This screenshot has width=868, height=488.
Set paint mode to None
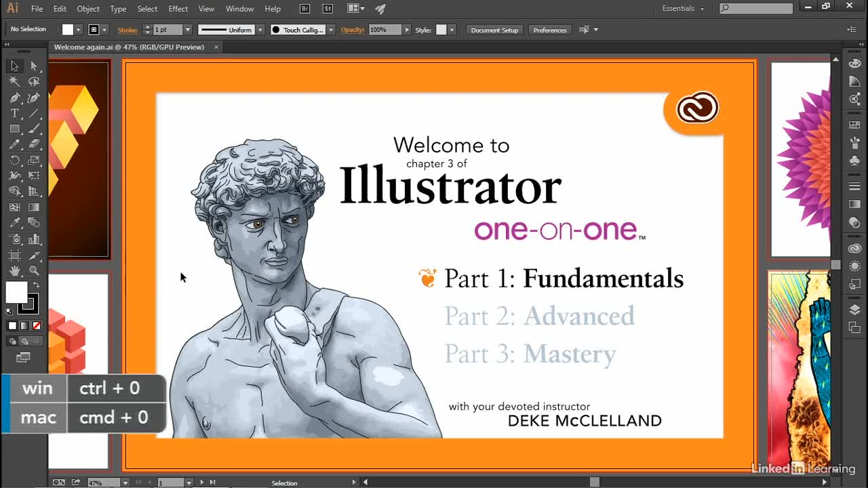tap(37, 326)
